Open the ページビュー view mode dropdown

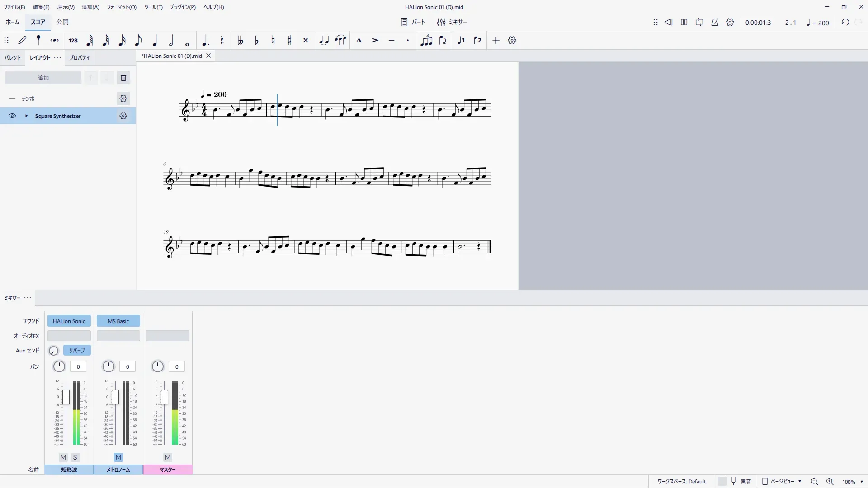pyautogui.click(x=783, y=482)
